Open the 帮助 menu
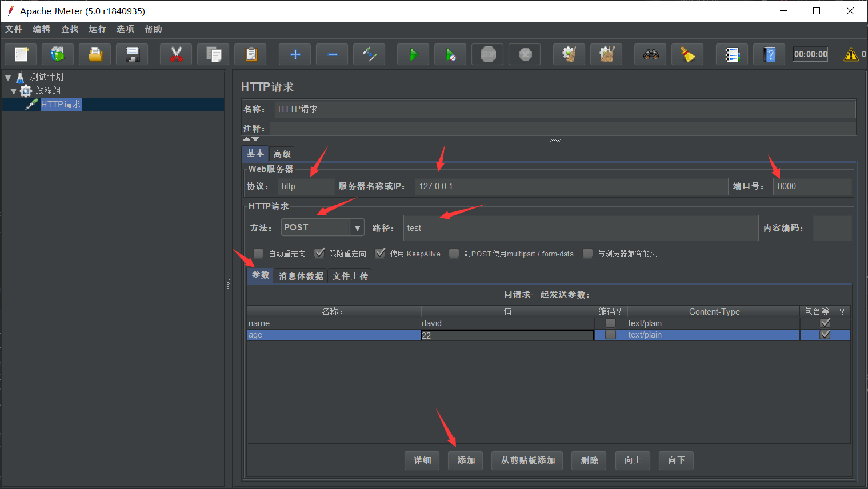The height and width of the screenshot is (489, 868). click(x=153, y=29)
